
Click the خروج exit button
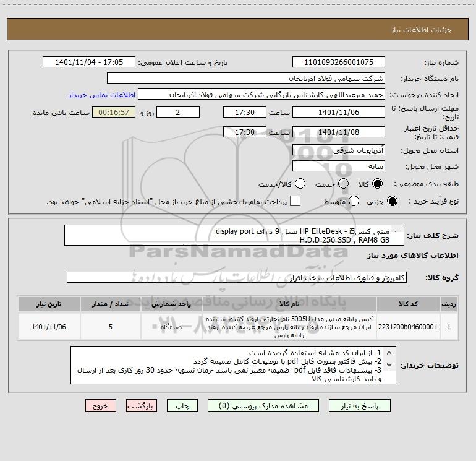pos(101,406)
